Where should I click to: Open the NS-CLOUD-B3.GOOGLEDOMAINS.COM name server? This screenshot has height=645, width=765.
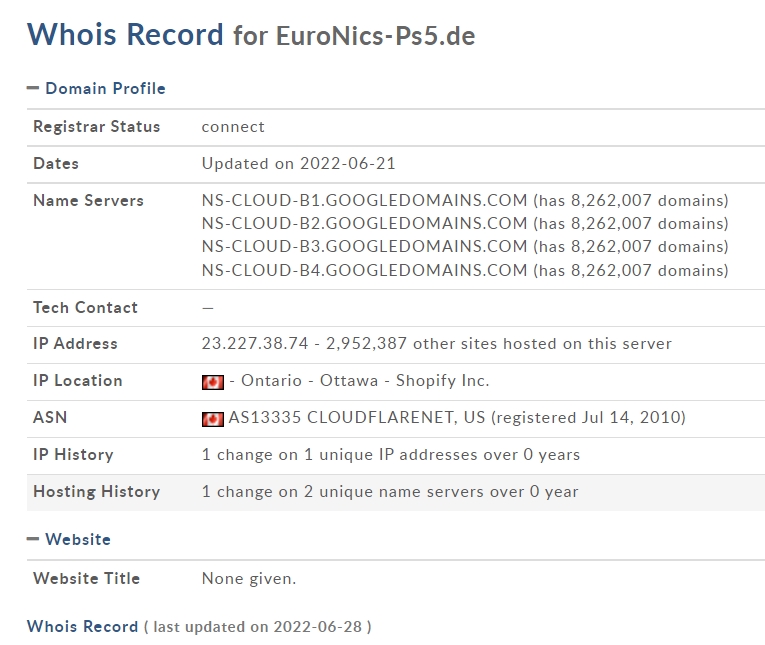tap(364, 246)
